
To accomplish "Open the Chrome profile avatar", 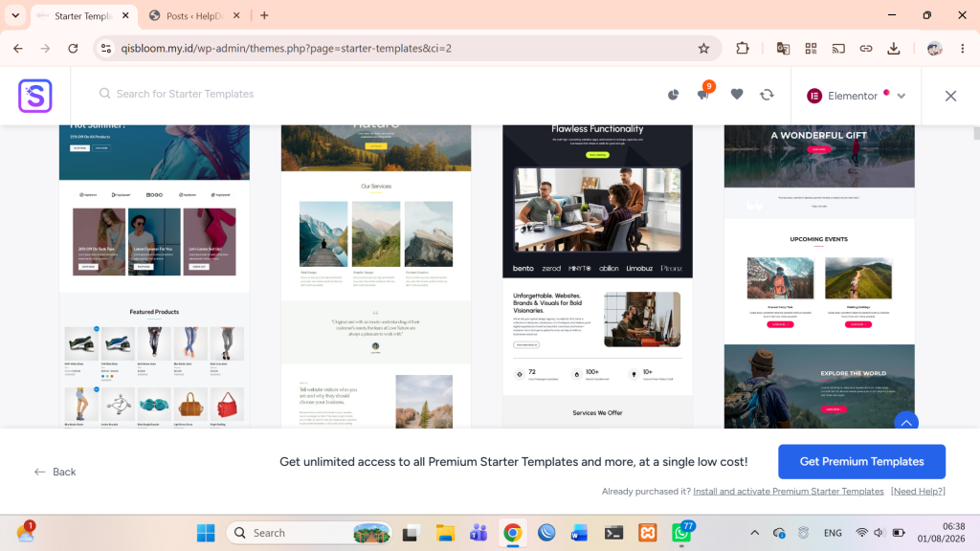I will [934, 48].
